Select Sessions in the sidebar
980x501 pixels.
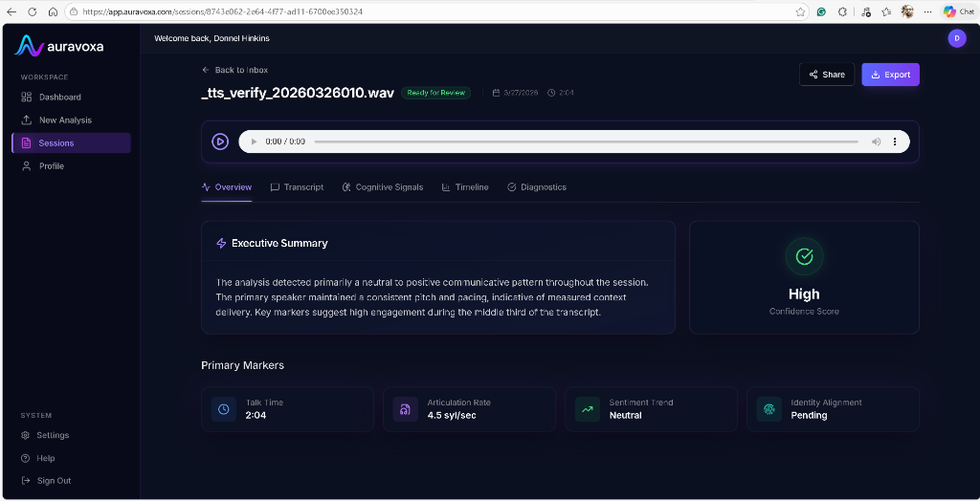click(71, 143)
